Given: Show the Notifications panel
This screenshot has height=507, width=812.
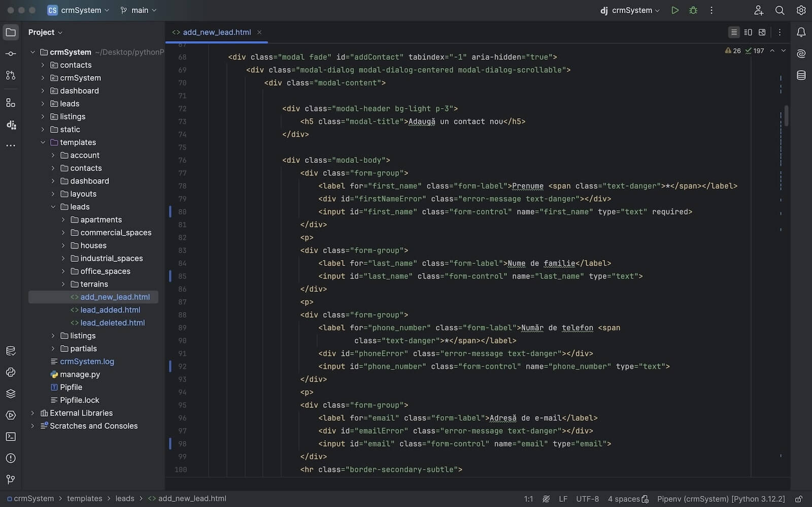Looking at the screenshot, I should (x=801, y=32).
